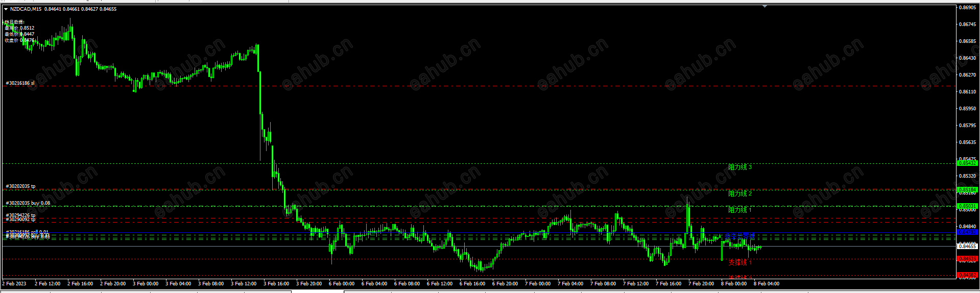The height and width of the screenshot is (293, 980).
Task: Click the 6 Feb 16:00 time axis label
Action: [472, 284]
